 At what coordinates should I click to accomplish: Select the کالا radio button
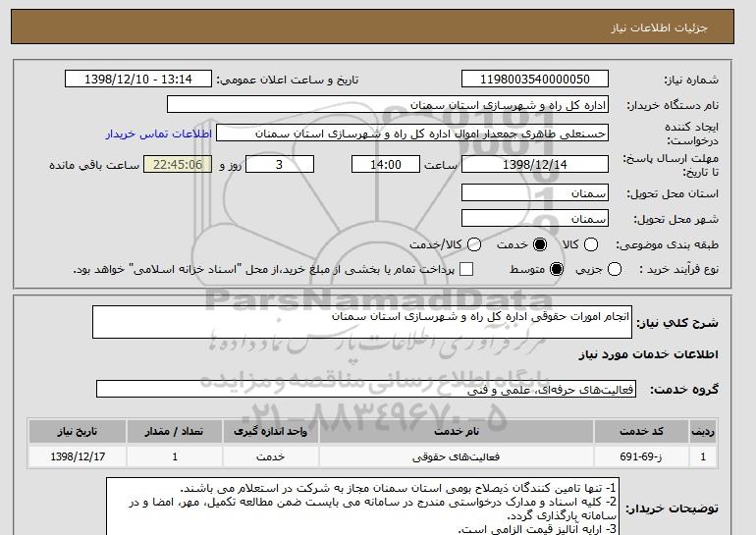coord(591,244)
